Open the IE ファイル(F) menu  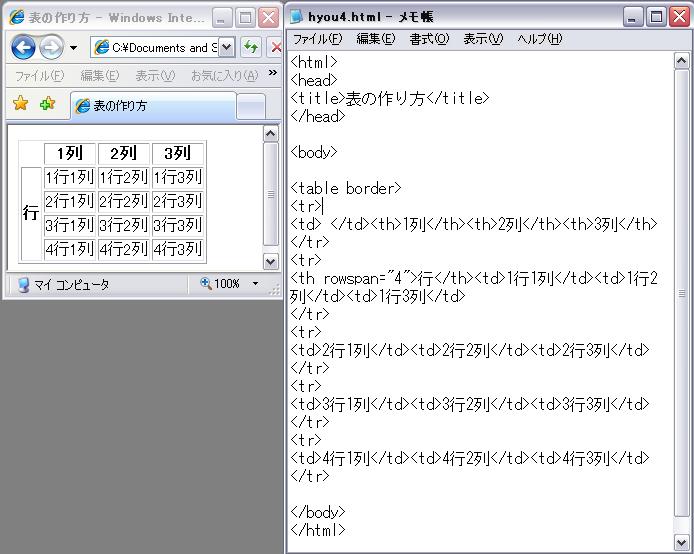pos(39,76)
